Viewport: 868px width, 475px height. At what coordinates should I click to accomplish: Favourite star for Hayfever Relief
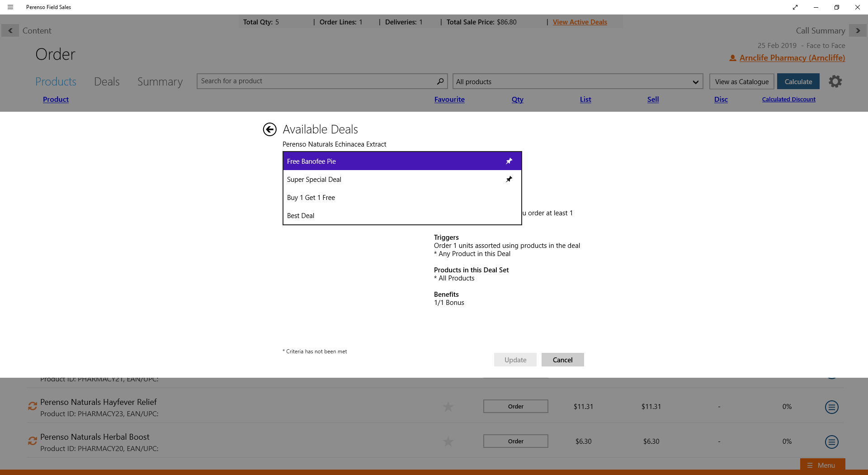(x=448, y=407)
